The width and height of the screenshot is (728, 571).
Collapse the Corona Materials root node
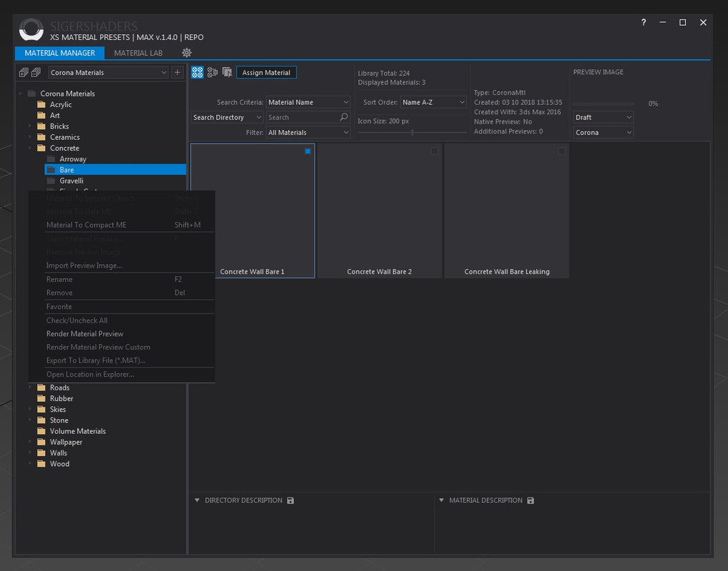coord(21,94)
